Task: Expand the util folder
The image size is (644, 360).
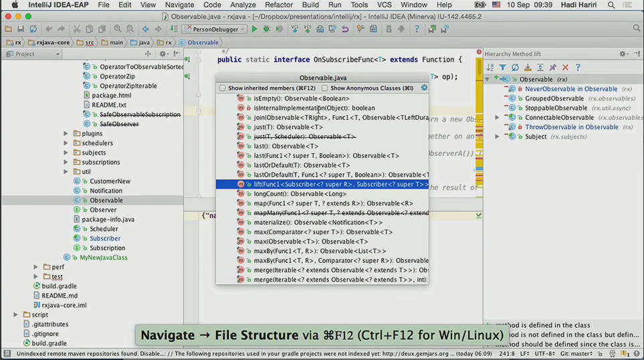Action: click(x=66, y=172)
